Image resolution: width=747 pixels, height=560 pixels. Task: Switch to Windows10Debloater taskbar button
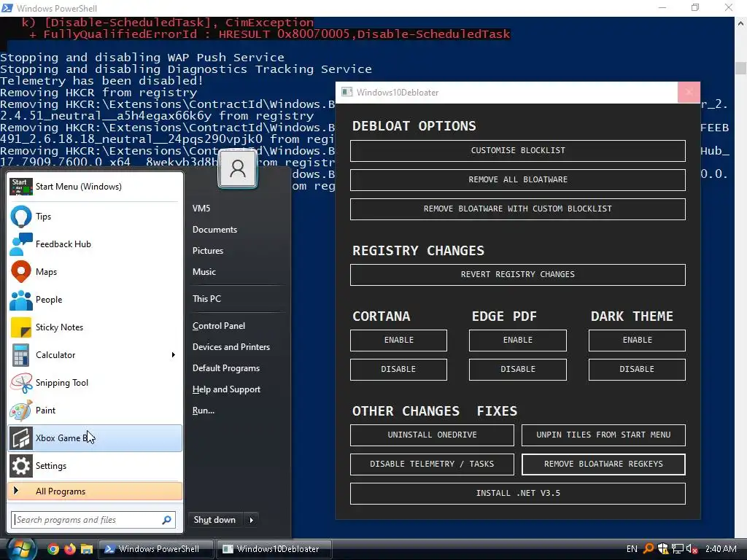tap(274, 549)
